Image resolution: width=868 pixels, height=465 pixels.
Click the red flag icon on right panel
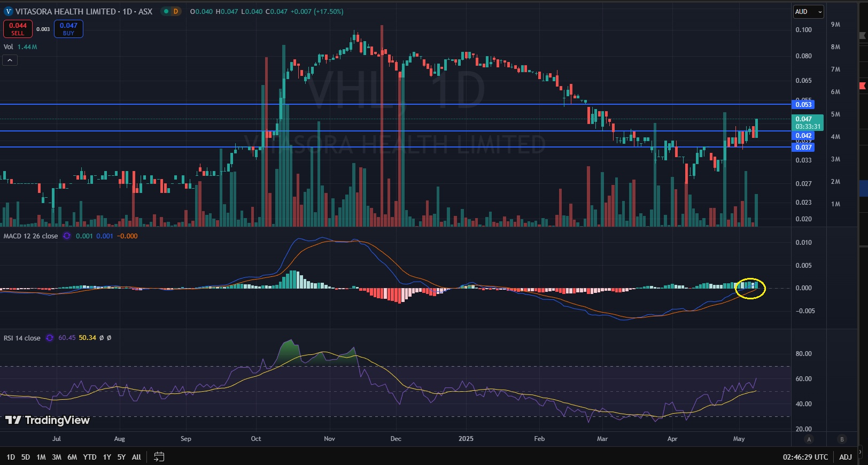click(863, 86)
